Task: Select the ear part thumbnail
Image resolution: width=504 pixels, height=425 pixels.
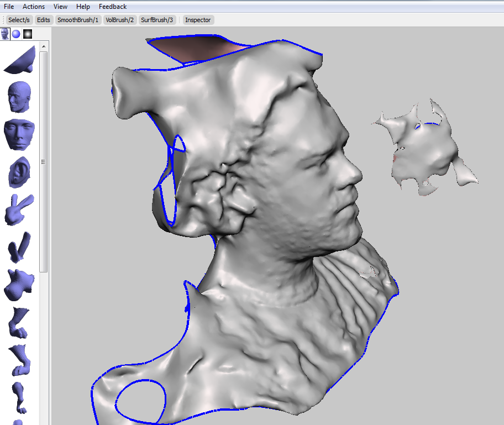Action: (x=19, y=172)
